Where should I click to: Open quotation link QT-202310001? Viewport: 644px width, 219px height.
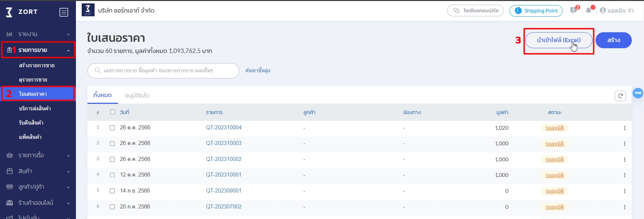point(224,175)
